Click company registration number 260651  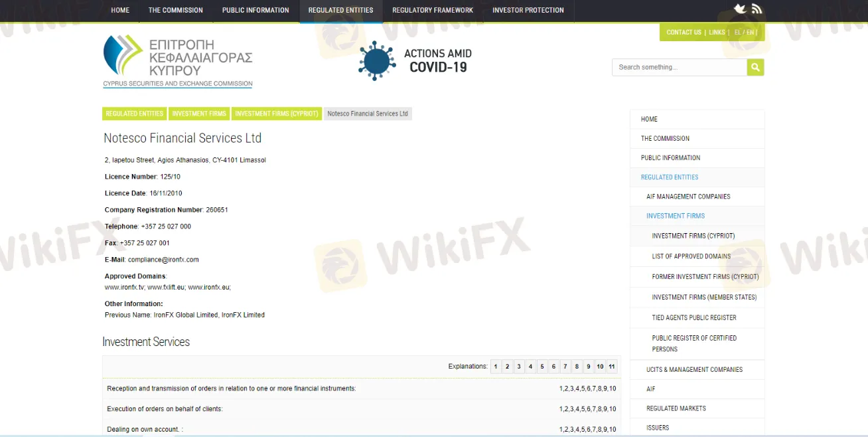[x=217, y=210]
